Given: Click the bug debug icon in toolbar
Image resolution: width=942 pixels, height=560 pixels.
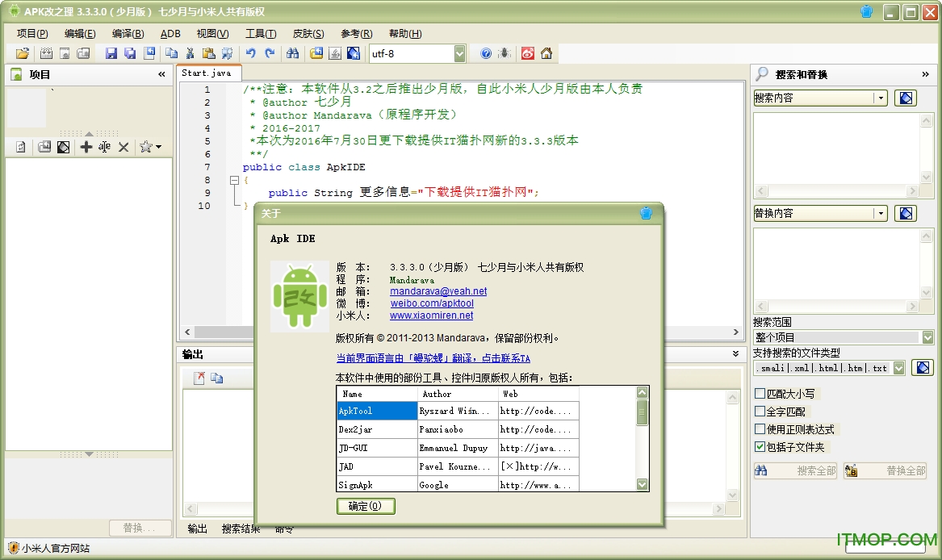Looking at the screenshot, I should [x=504, y=53].
